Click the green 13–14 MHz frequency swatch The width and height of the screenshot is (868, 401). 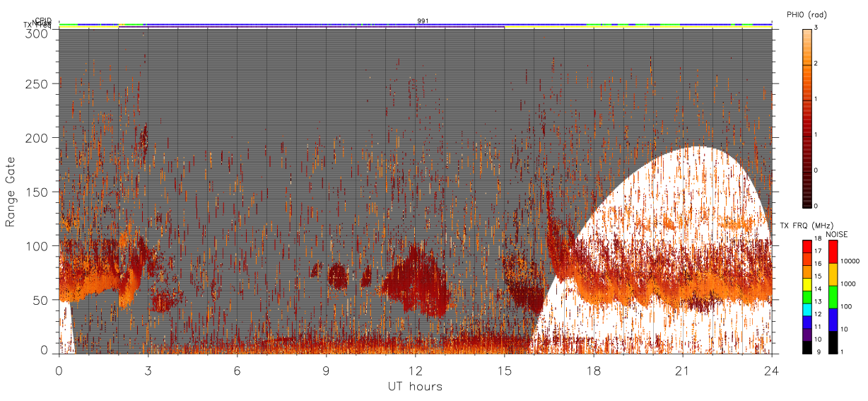pyautogui.click(x=807, y=297)
